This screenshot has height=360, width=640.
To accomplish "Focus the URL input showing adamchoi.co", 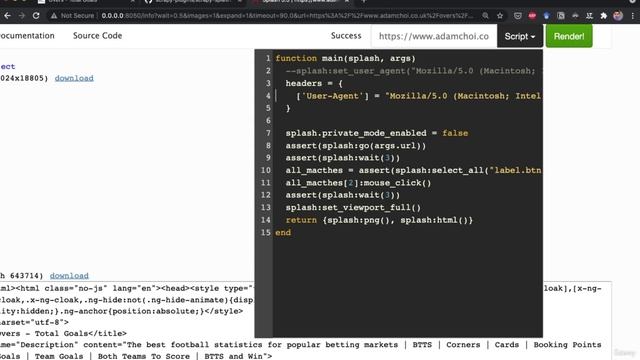I will (433, 36).
